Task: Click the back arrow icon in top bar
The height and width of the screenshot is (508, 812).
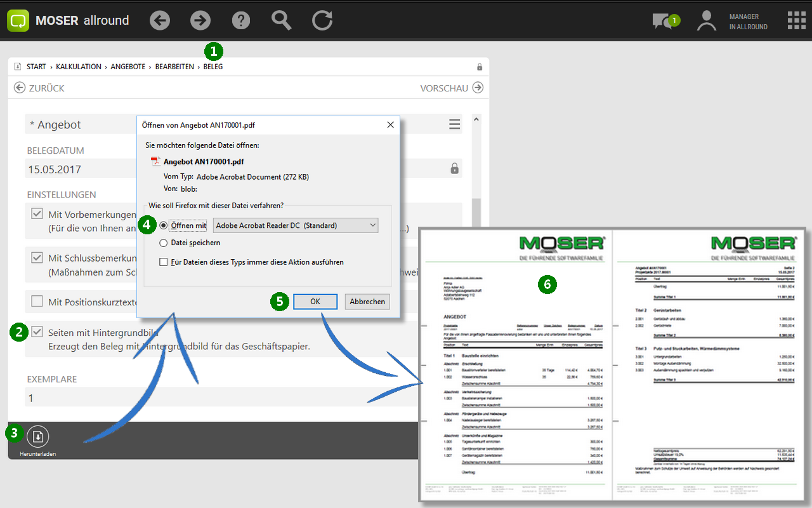Action: click(x=160, y=20)
